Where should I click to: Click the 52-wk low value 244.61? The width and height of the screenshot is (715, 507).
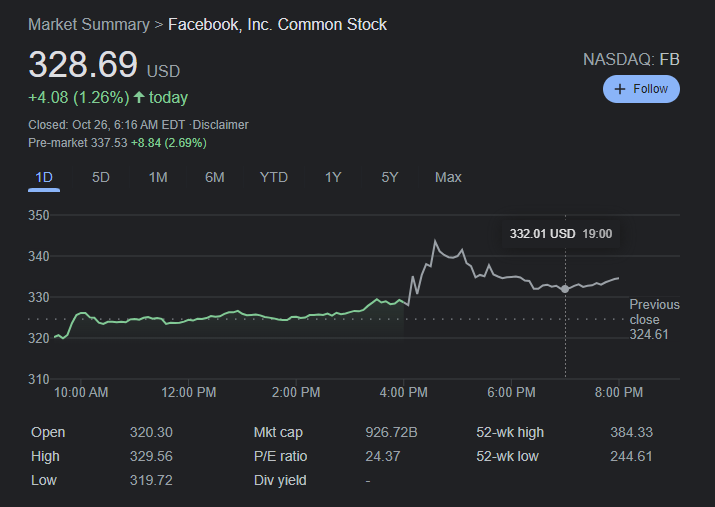click(632, 456)
